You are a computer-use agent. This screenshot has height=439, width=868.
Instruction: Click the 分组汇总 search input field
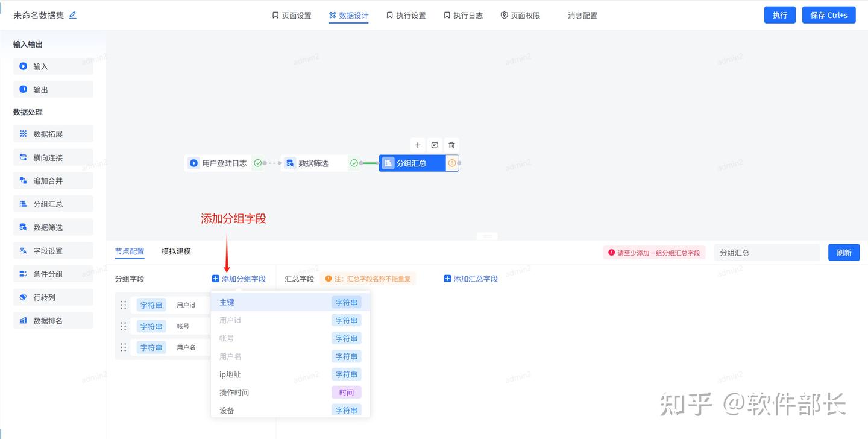click(767, 252)
